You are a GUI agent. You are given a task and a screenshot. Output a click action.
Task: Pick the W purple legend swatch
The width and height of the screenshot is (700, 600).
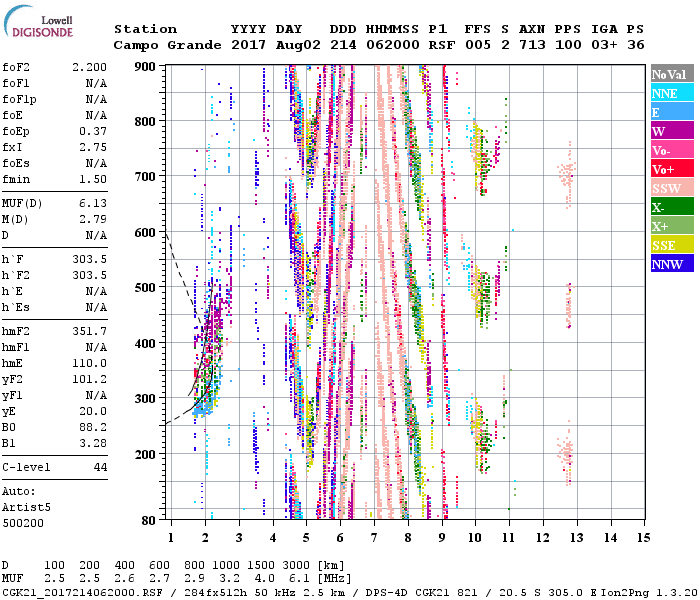tap(672, 132)
